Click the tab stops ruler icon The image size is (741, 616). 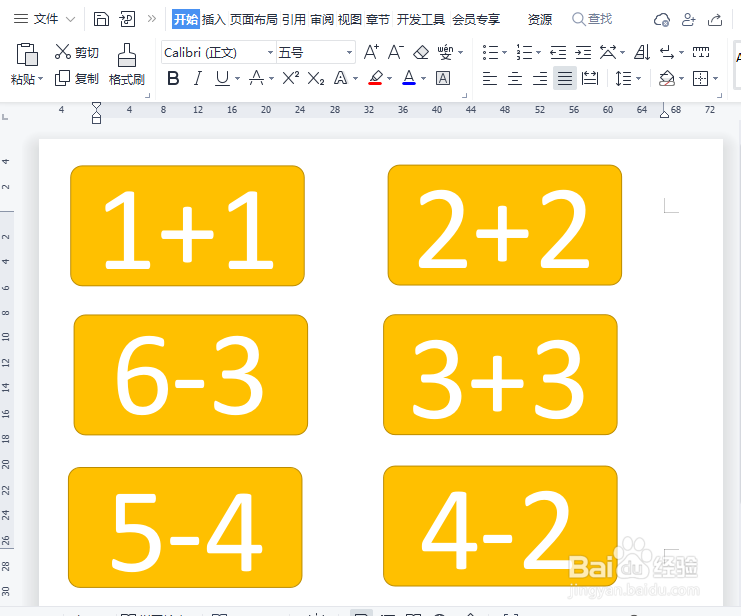click(x=701, y=52)
